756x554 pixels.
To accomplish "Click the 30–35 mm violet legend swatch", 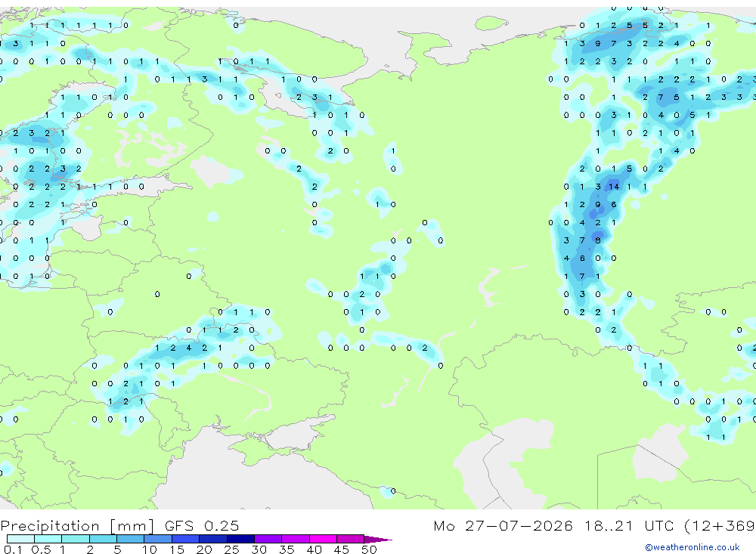I will (268, 539).
